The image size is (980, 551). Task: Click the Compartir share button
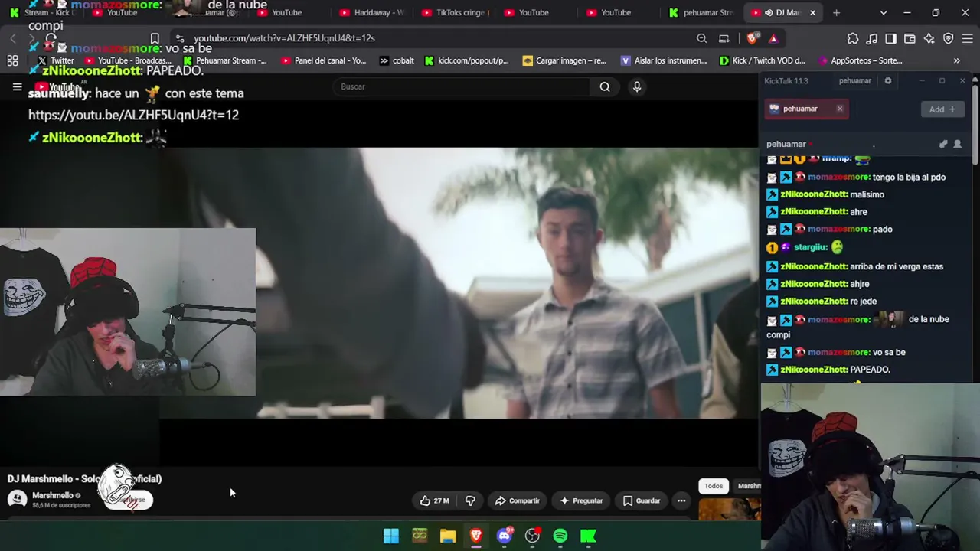[518, 500]
